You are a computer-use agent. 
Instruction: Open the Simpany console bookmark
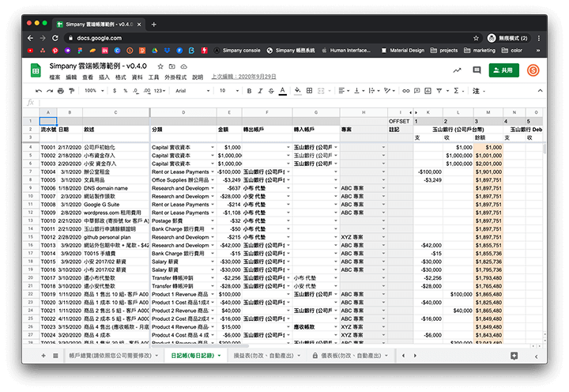point(237,51)
